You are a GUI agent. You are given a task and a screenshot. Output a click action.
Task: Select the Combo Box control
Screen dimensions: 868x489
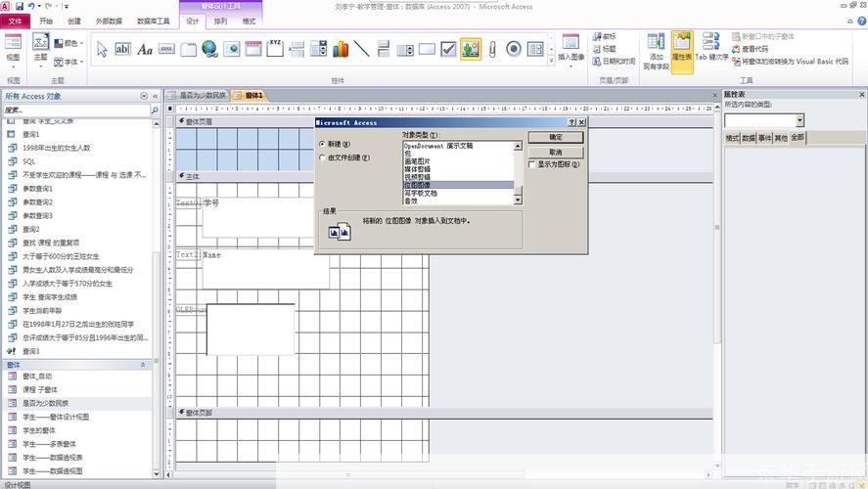click(x=319, y=49)
